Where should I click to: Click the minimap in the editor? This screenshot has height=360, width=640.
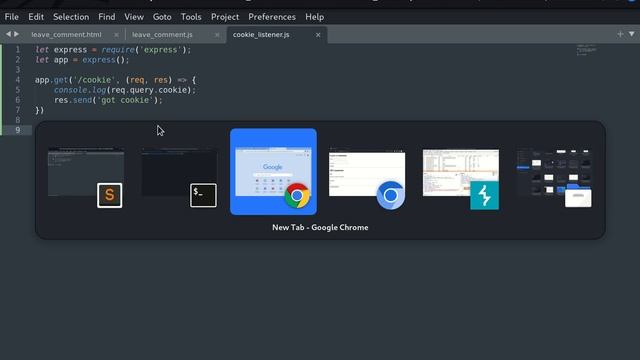(x=586, y=50)
